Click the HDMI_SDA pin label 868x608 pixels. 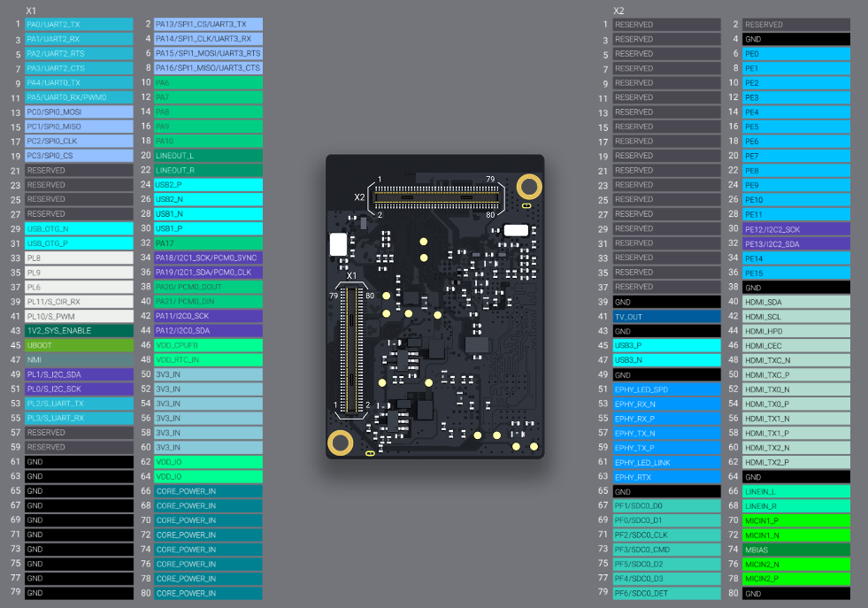[x=796, y=303]
